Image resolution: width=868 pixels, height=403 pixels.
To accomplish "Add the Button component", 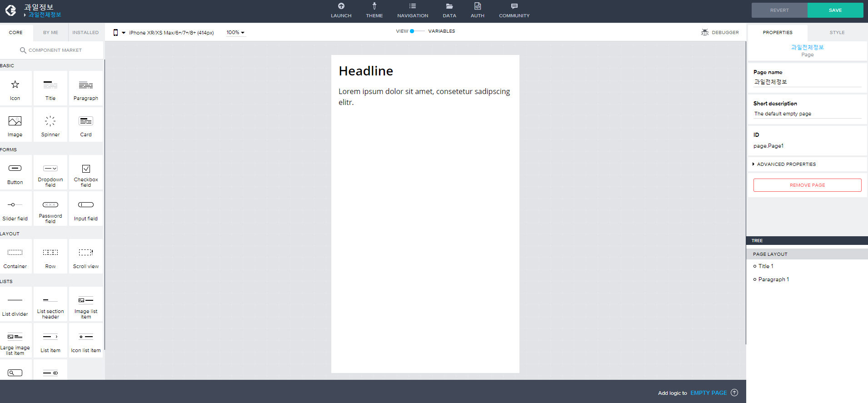I will pyautogui.click(x=15, y=173).
